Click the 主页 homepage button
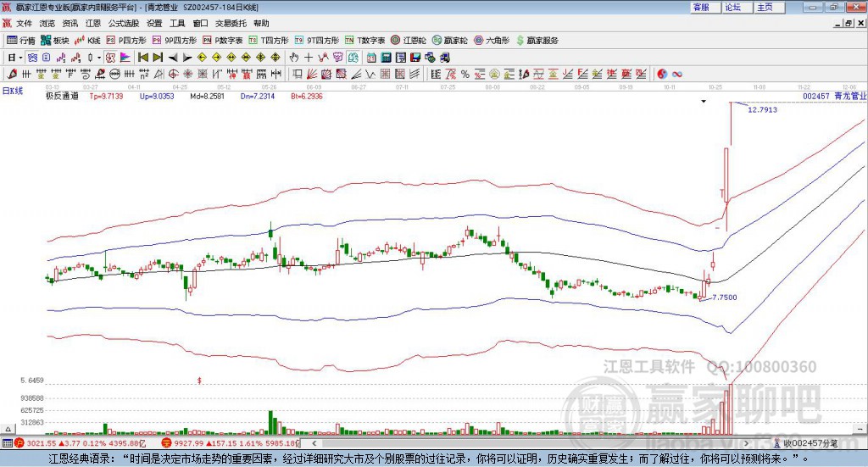 click(765, 7)
